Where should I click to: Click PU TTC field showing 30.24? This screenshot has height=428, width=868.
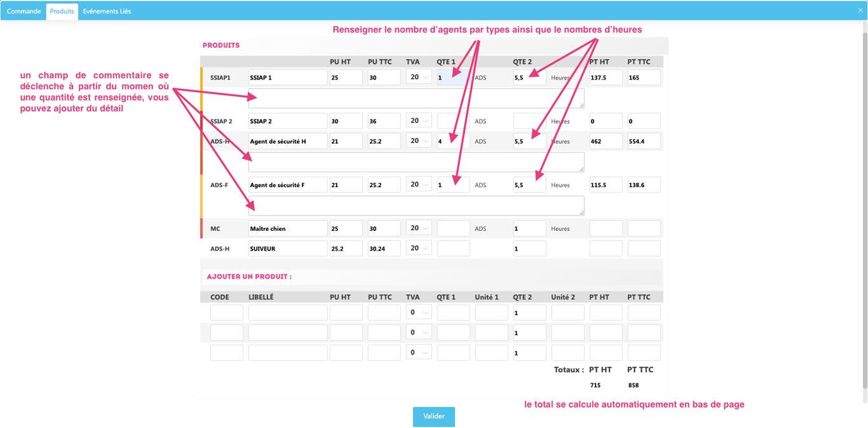(x=384, y=249)
